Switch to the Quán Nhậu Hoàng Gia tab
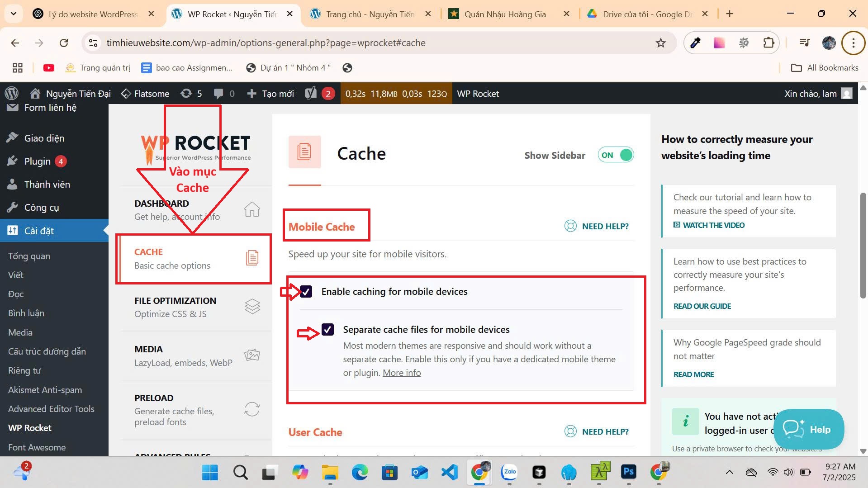Image resolution: width=868 pixels, height=488 pixels. pos(505,14)
